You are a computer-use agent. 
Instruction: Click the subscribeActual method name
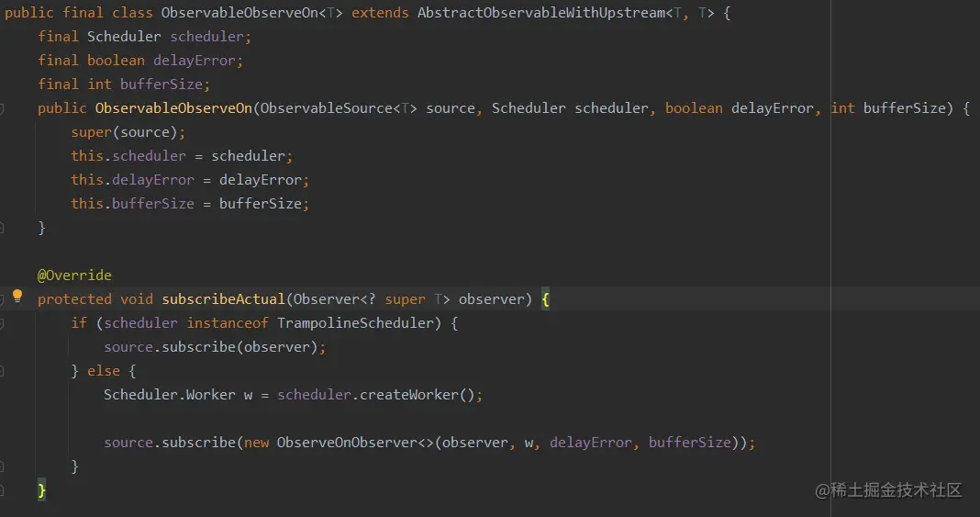223,299
